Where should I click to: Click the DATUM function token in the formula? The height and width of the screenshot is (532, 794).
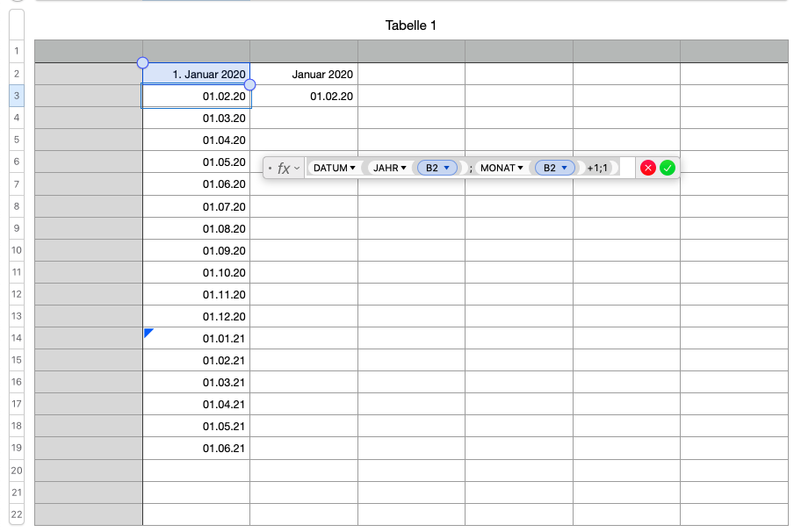pos(334,168)
